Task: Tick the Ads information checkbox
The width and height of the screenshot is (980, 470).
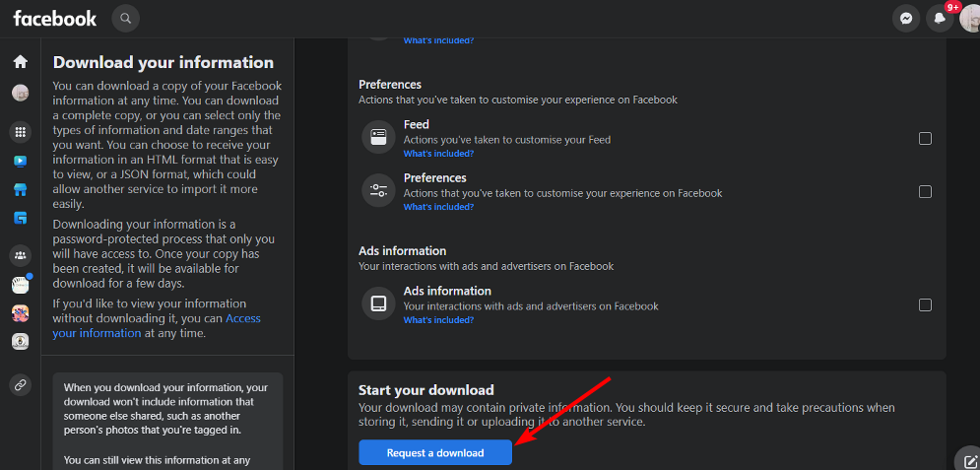Action: click(x=925, y=305)
